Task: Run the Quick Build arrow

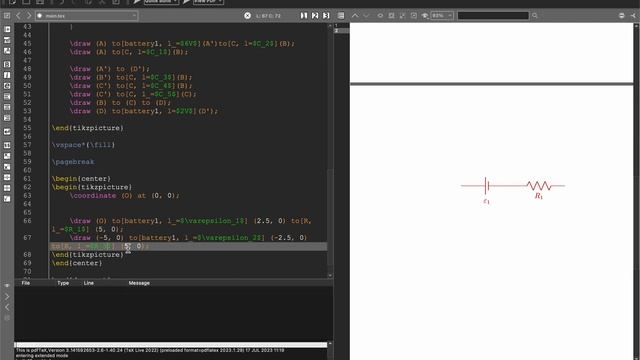Action: click(x=137, y=2)
